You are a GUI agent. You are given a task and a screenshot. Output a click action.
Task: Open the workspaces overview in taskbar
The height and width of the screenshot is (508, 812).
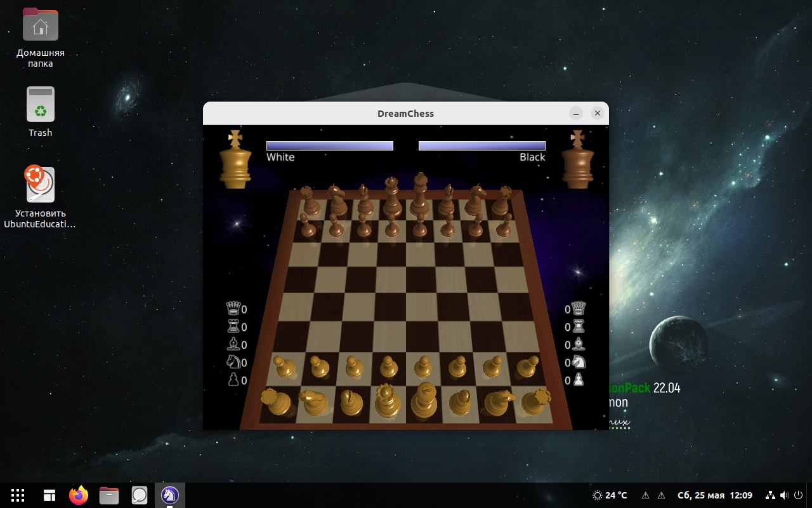click(x=49, y=495)
